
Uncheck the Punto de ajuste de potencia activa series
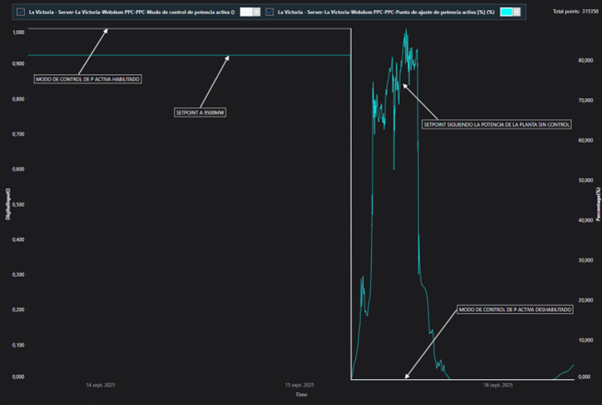(x=270, y=12)
